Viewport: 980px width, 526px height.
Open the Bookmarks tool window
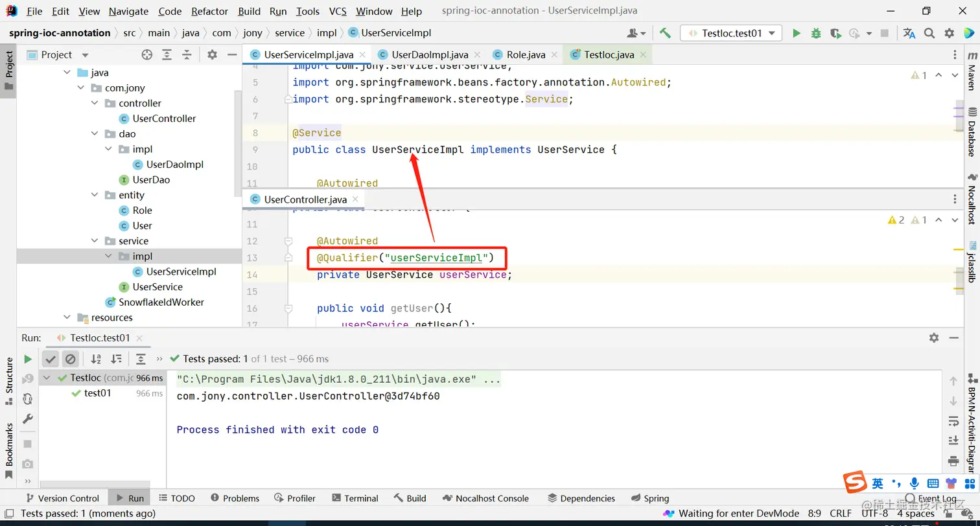(9, 451)
